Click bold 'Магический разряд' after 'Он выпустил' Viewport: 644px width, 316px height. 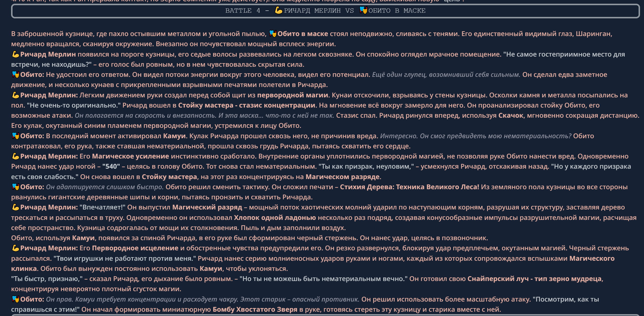207,207
